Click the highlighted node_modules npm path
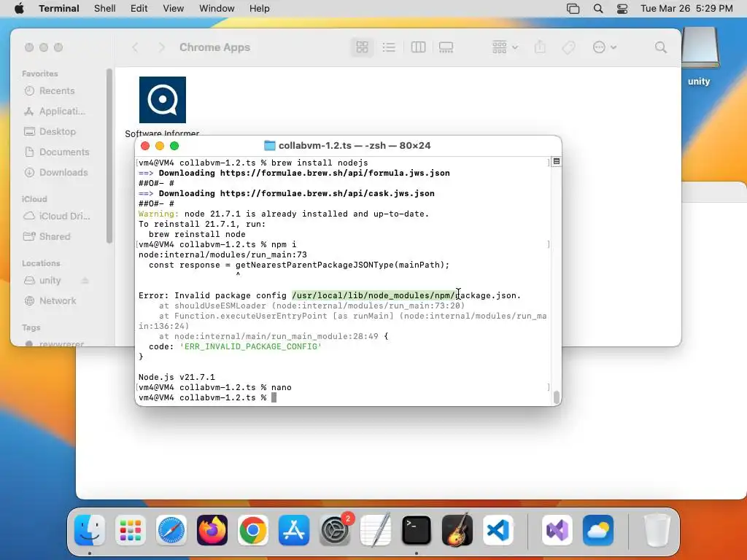Screen dimensions: 747x560 point(374,295)
